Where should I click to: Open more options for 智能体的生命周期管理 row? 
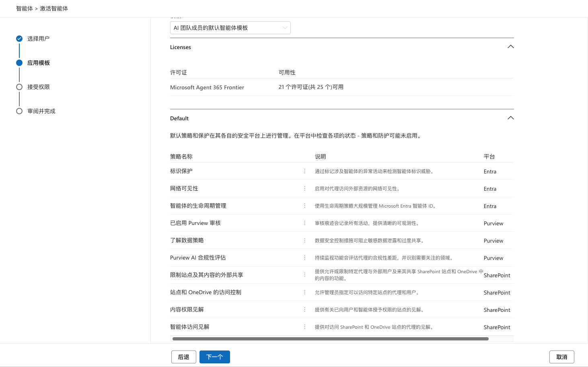pos(304,206)
